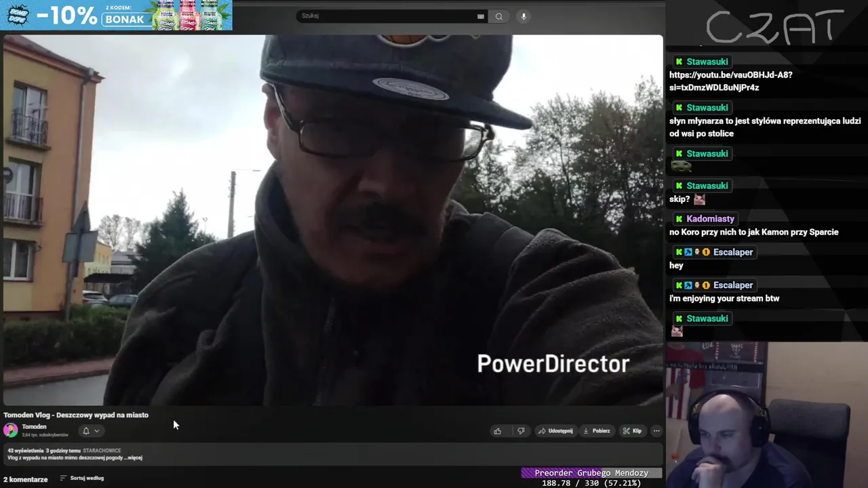Expand description with ...więcej
The height and width of the screenshot is (488, 868).
pos(134,458)
